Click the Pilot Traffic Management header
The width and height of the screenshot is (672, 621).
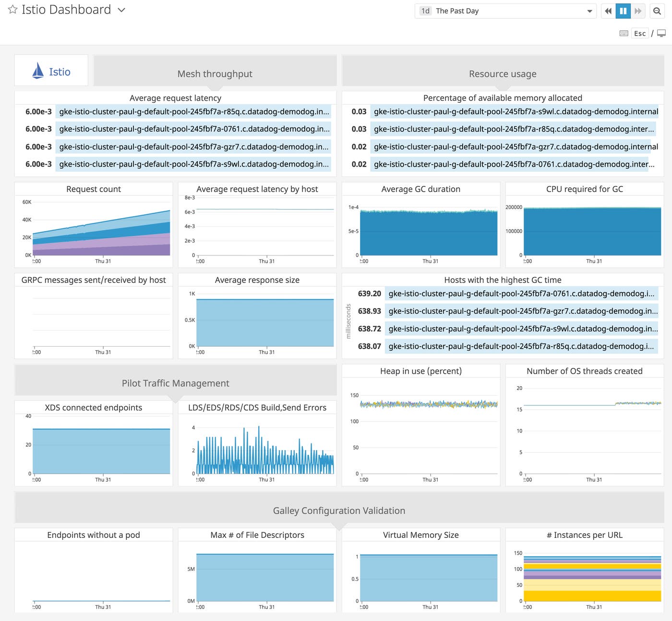pyautogui.click(x=175, y=383)
